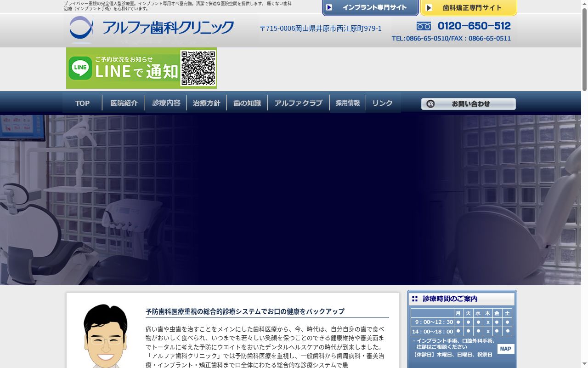Image resolution: width=588 pixels, height=368 pixels.
Task: Click the page vertical scrollbar
Action: (x=584, y=184)
